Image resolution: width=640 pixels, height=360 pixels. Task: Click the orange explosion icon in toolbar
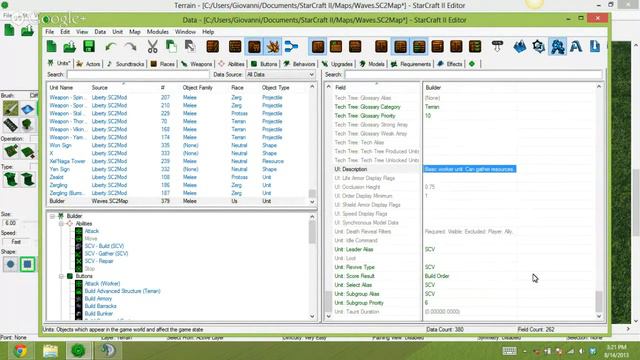(273, 47)
